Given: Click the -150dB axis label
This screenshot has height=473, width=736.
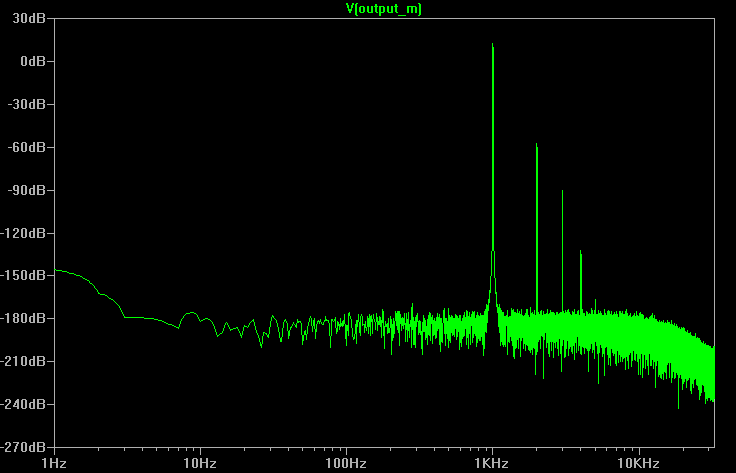Looking at the screenshot, I should pos(23,275).
